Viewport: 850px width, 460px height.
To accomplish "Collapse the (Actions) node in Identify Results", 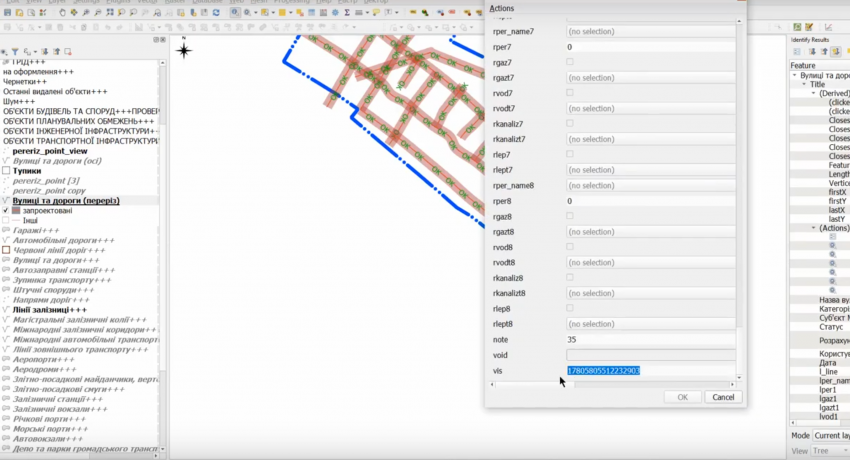I will click(813, 228).
